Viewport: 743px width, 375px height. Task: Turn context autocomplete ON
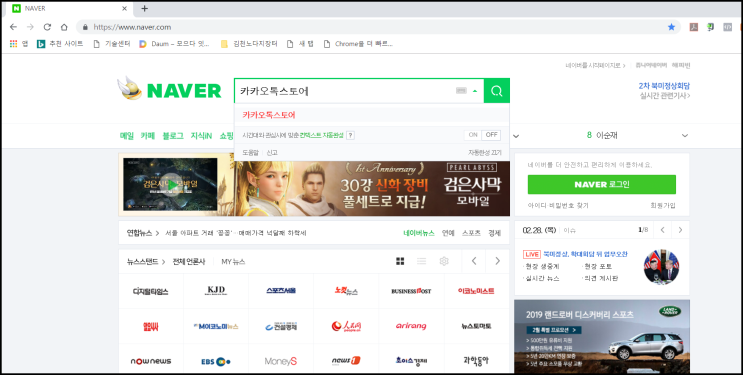coord(473,135)
